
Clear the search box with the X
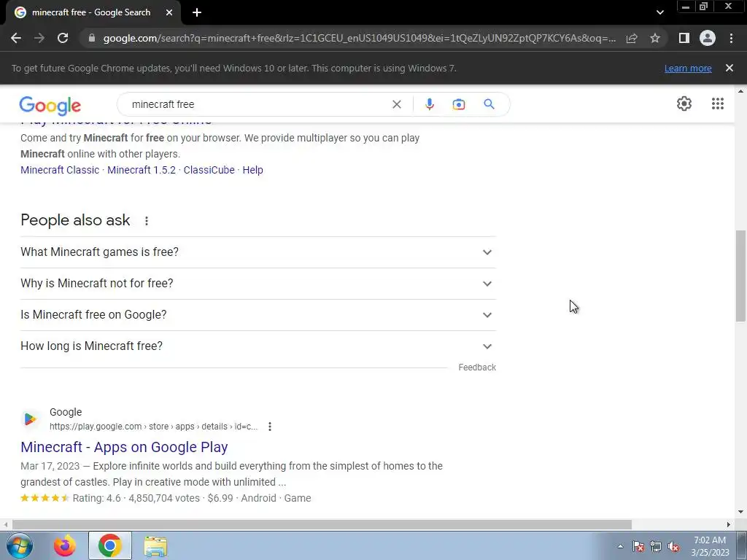(396, 104)
